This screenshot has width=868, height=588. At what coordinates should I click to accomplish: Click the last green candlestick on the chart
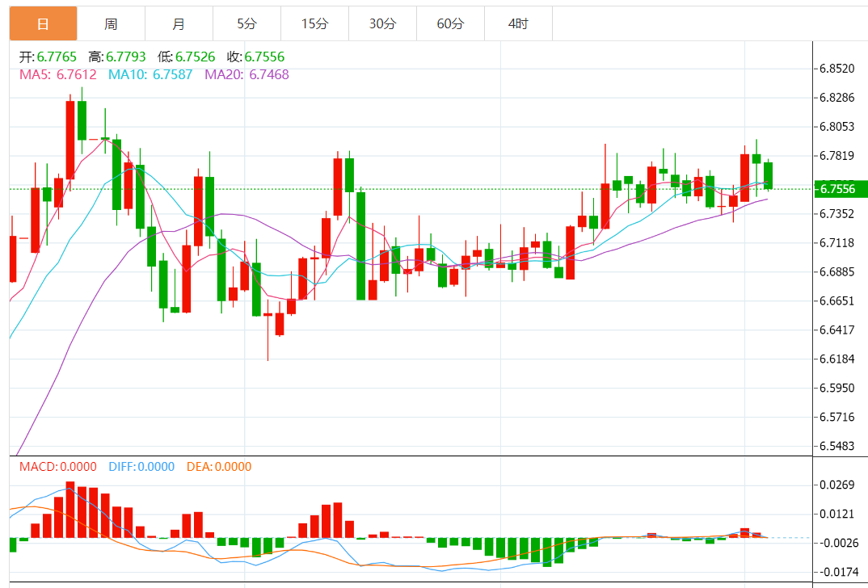point(769,175)
